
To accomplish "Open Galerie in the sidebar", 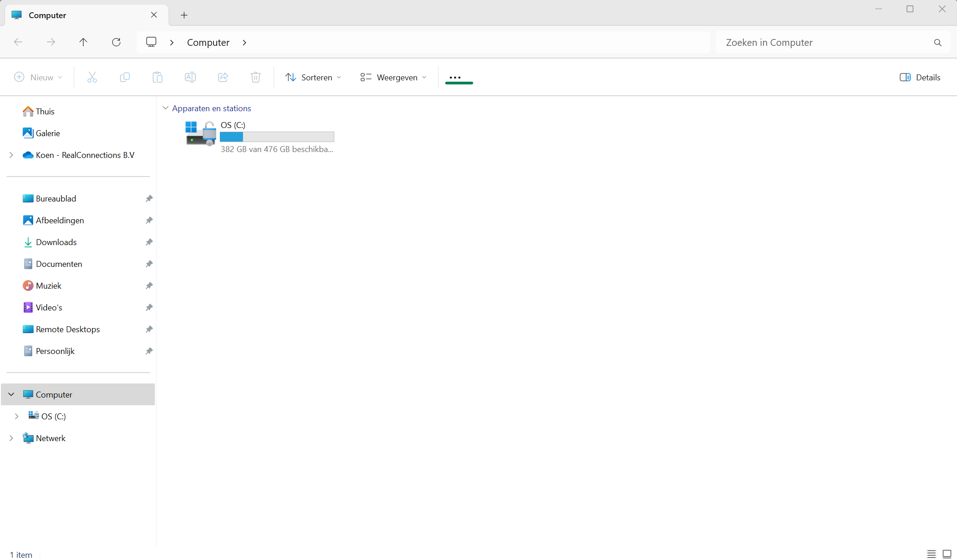I will (x=48, y=133).
